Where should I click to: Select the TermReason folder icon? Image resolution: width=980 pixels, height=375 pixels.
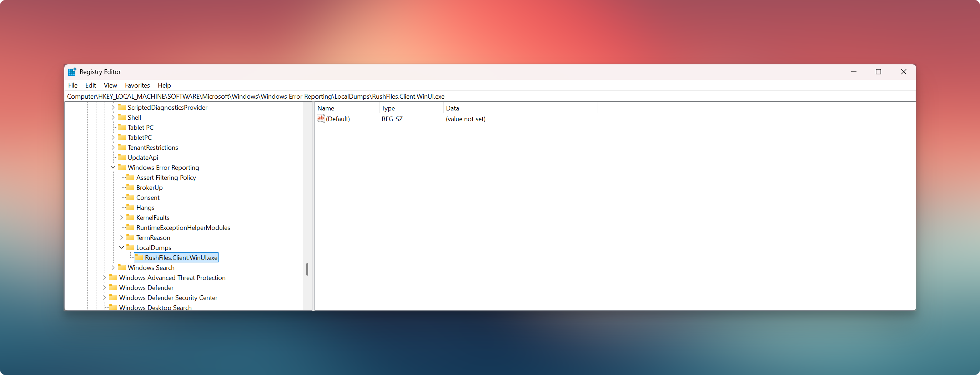[131, 237]
